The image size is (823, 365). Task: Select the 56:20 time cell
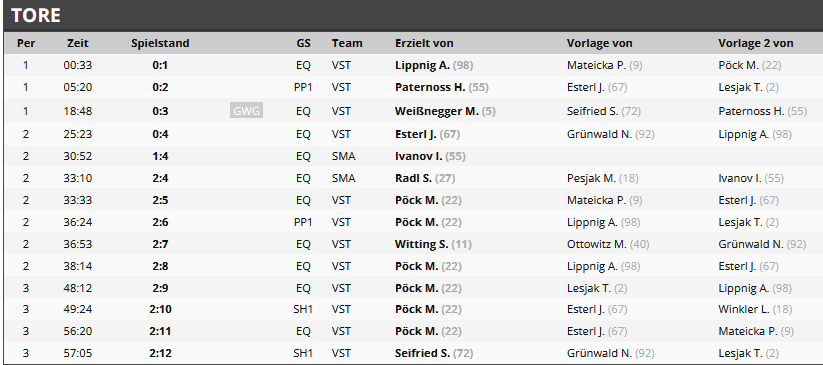[78, 331]
